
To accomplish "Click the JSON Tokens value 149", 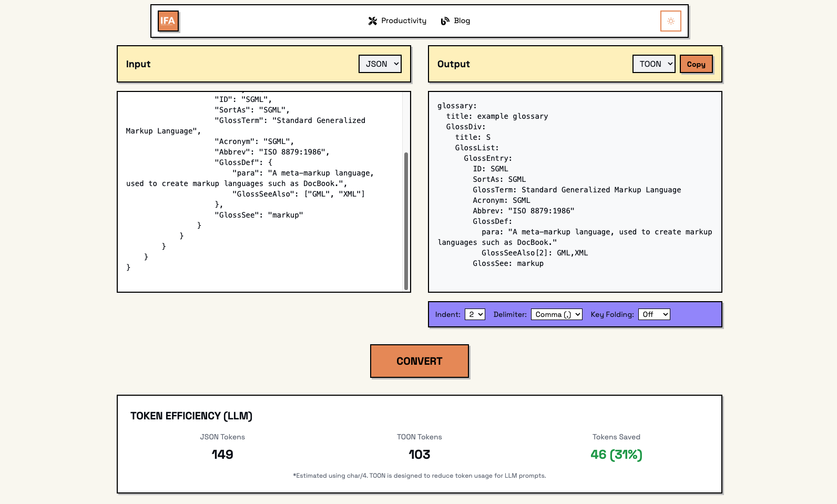I will click(x=222, y=455).
